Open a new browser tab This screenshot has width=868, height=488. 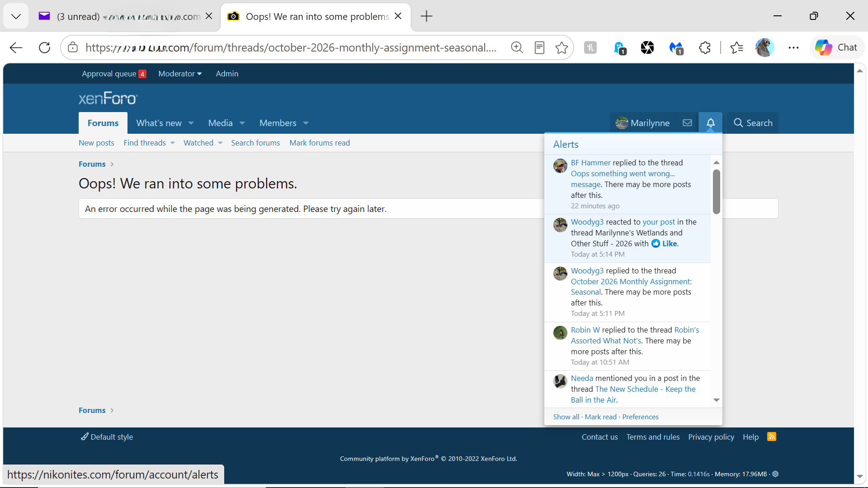click(426, 16)
